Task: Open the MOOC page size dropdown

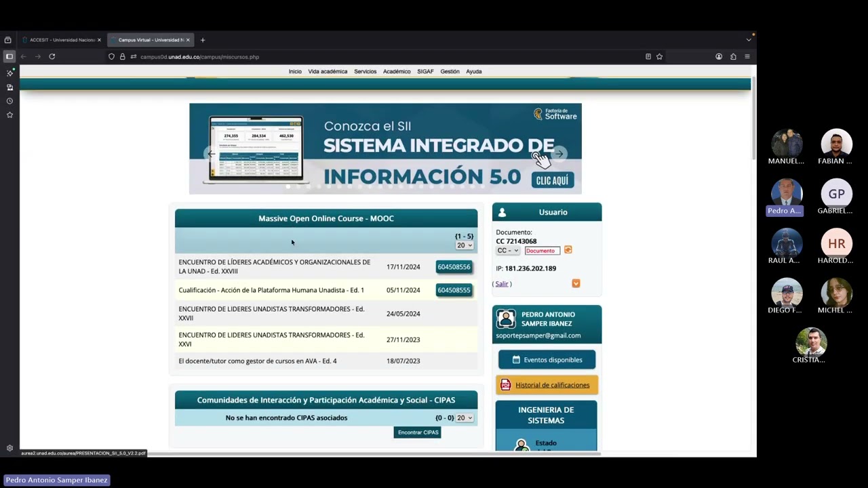Action: click(x=465, y=245)
